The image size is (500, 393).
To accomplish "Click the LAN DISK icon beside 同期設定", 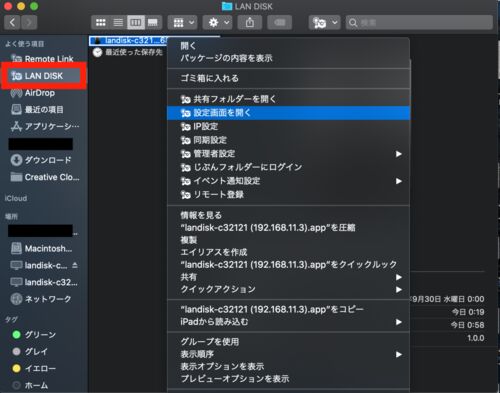I will [x=186, y=140].
